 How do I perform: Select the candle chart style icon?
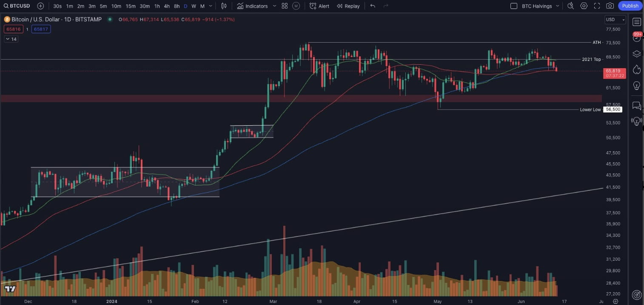point(224,6)
